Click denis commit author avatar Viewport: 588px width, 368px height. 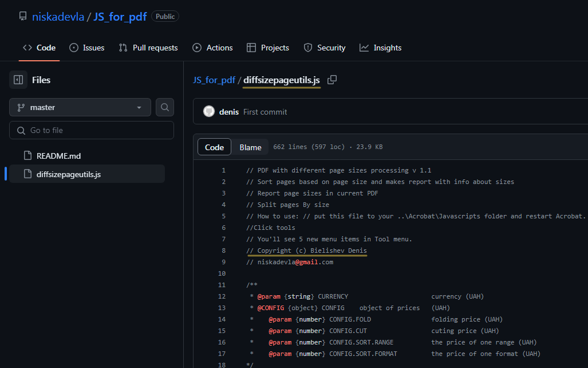(x=209, y=112)
